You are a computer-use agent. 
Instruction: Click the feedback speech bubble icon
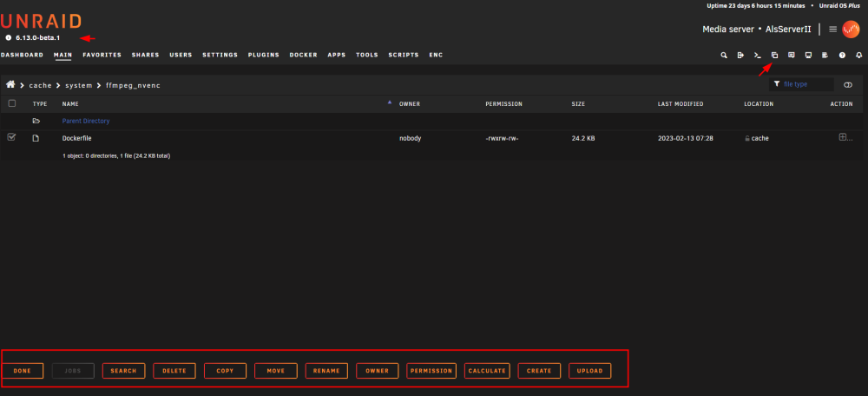click(792, 56)
